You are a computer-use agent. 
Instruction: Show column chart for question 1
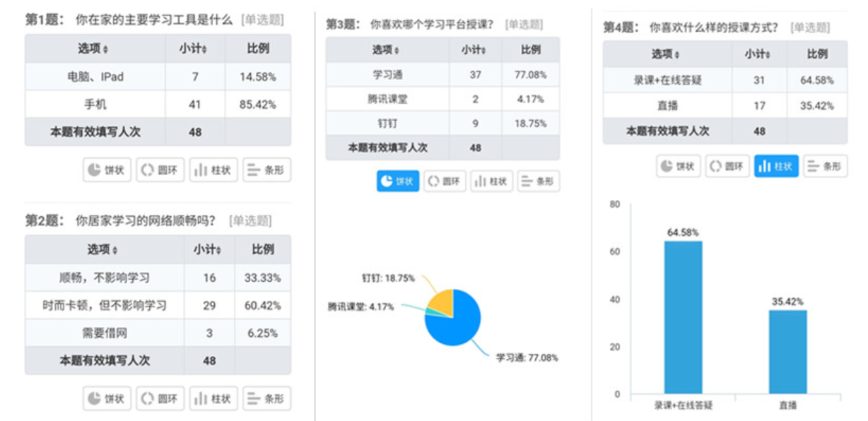pyautogui.click(x=213, y=170)
